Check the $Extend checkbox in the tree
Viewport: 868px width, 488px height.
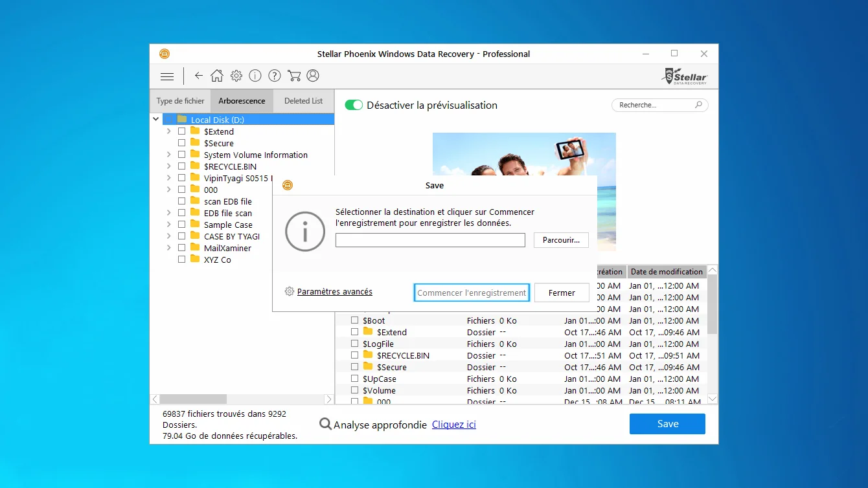coord(181,131)
